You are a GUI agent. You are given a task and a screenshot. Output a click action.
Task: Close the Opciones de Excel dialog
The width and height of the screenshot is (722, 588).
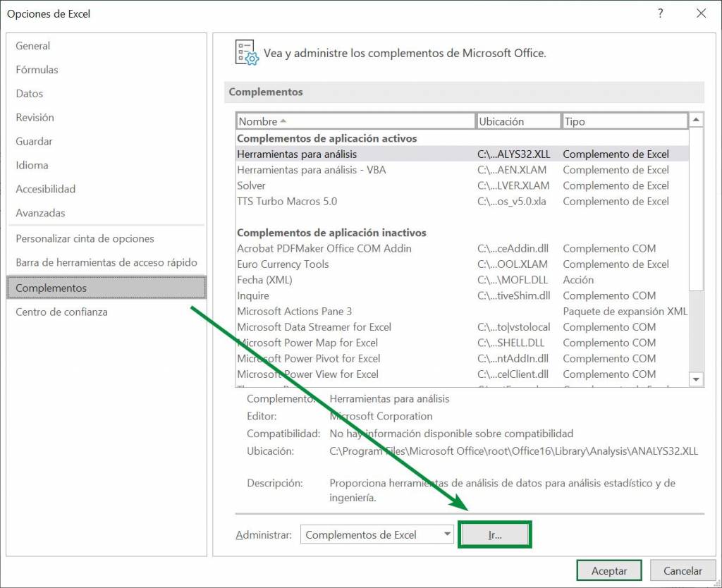(x=702, y=13)
